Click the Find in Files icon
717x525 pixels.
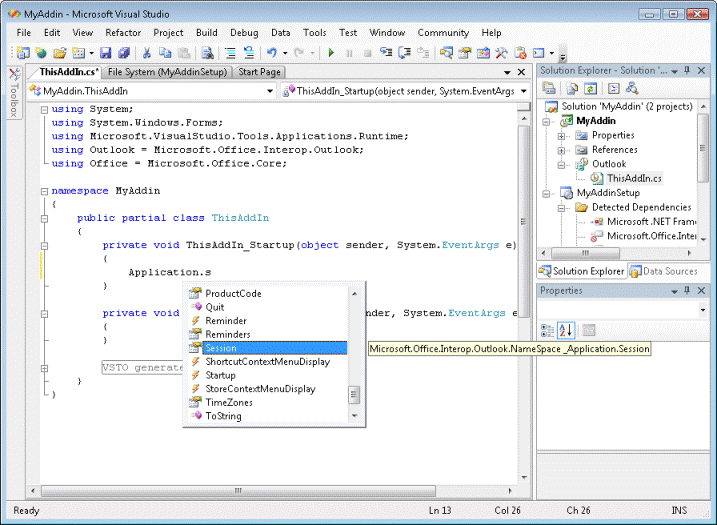208,53
